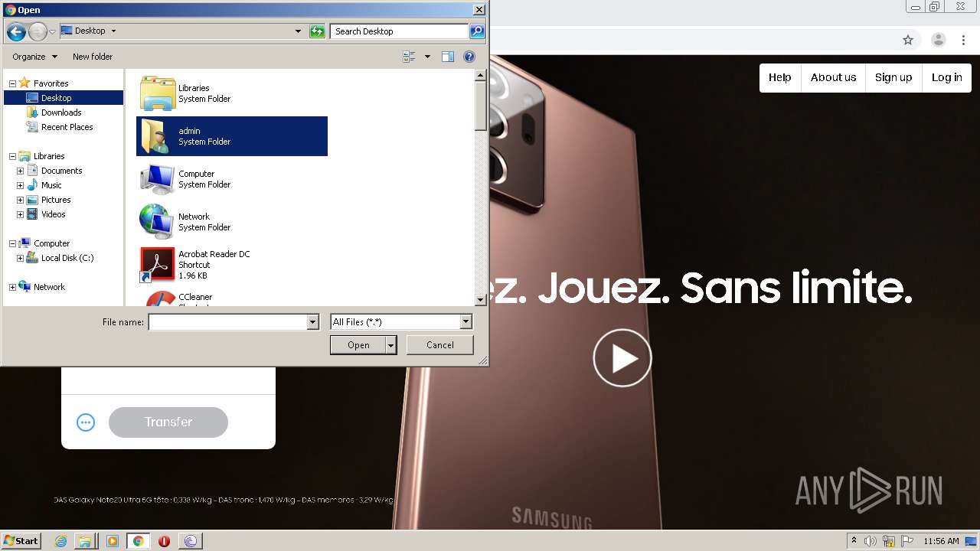Screen dimensions: 980x551
Task: Open the media player taskbar icon
Action: [113, 541]
